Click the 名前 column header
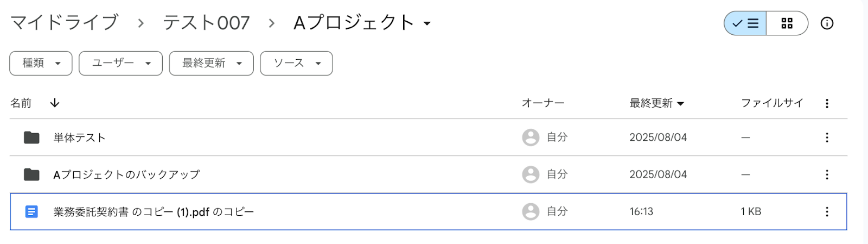Image resolution: width=868 pixels, height=244 pixels. pos(21,103)
